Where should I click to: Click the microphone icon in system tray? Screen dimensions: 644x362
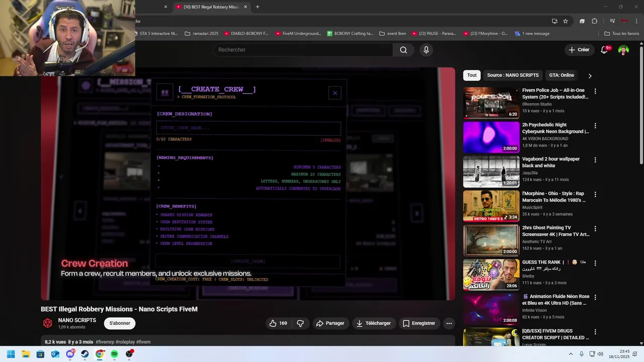click(582, 354)
